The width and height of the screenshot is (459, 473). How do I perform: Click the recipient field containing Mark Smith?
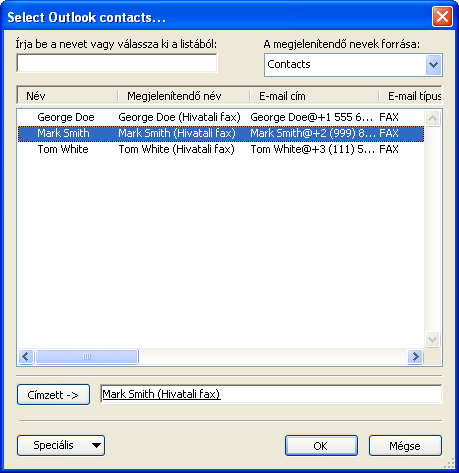(x=271, y=394)
